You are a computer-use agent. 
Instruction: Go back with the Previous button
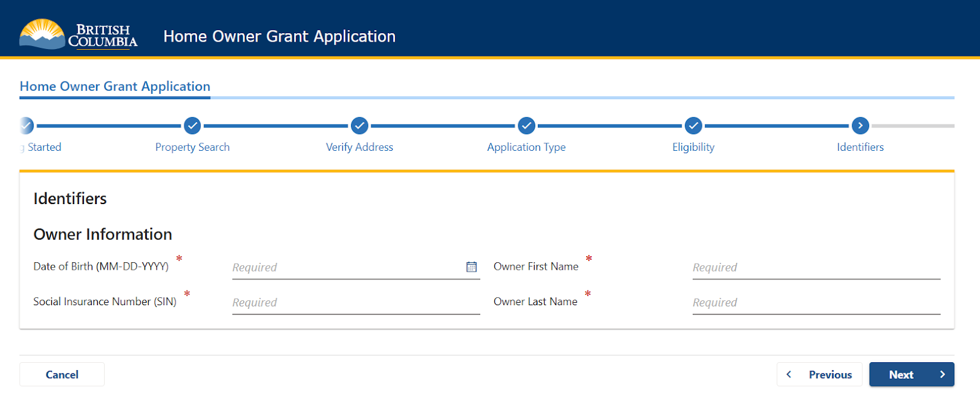point(820,374)
